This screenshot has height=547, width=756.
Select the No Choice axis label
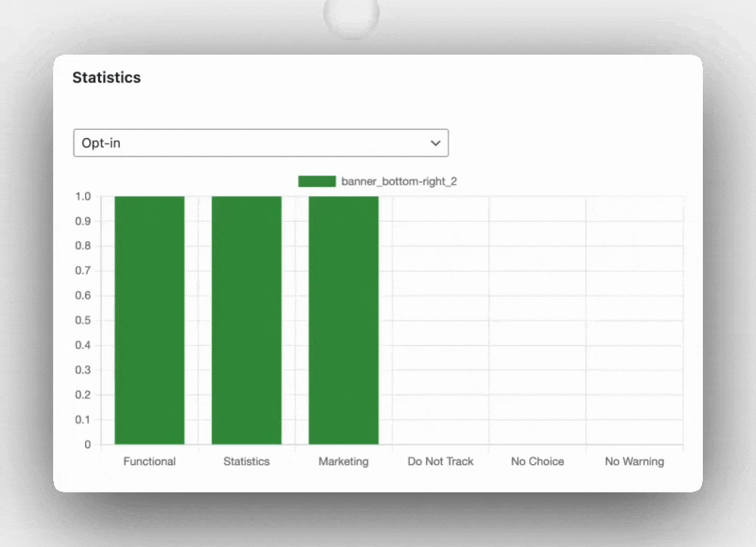click(x=537, y=461)
